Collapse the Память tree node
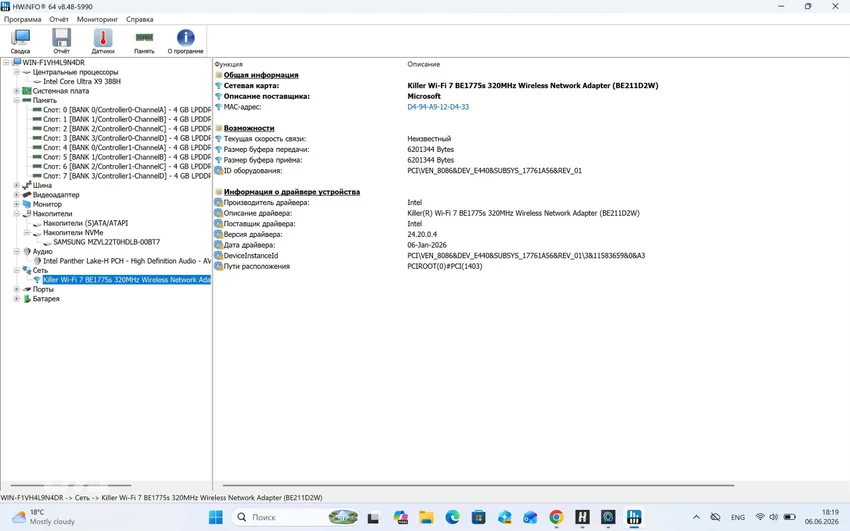Screen dimensions: 850x531 [x=16, y=100]
